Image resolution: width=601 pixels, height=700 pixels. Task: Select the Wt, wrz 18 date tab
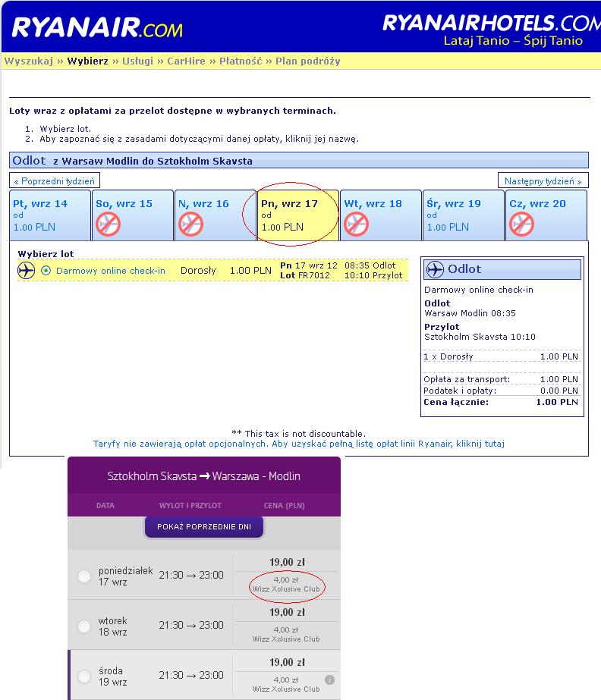point(381,215)
